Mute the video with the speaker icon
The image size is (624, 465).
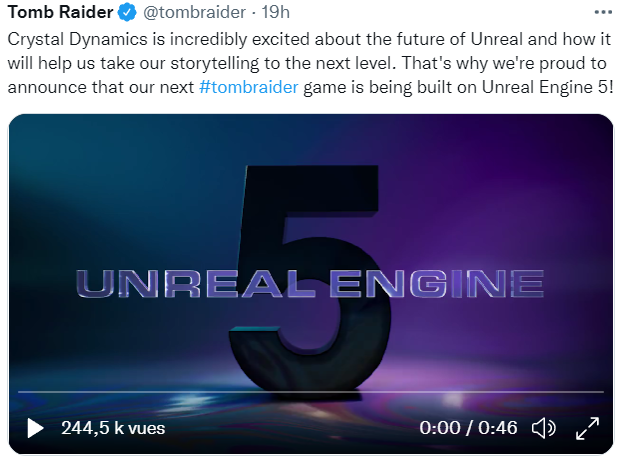pyautogui.click(x=543, y=428)
